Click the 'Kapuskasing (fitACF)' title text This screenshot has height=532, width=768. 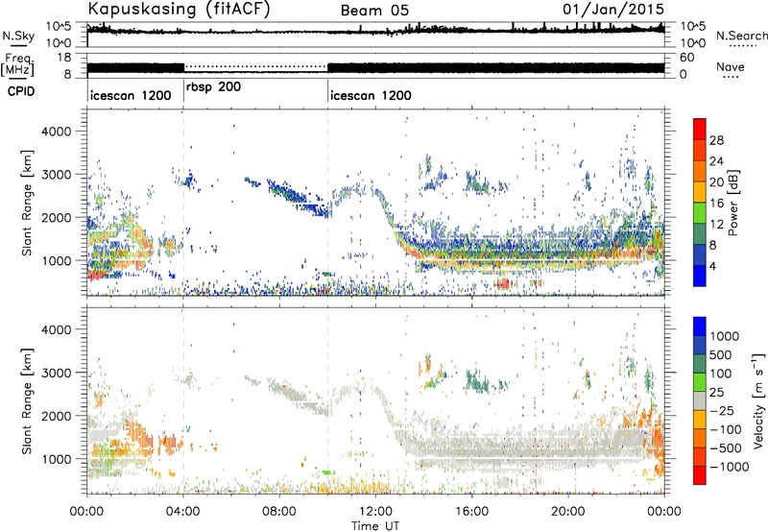pos(179,10)
